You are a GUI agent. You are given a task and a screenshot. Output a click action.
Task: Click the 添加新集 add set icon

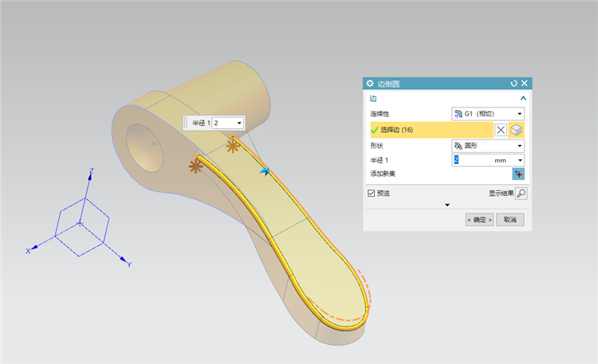[x=518, y=174]
